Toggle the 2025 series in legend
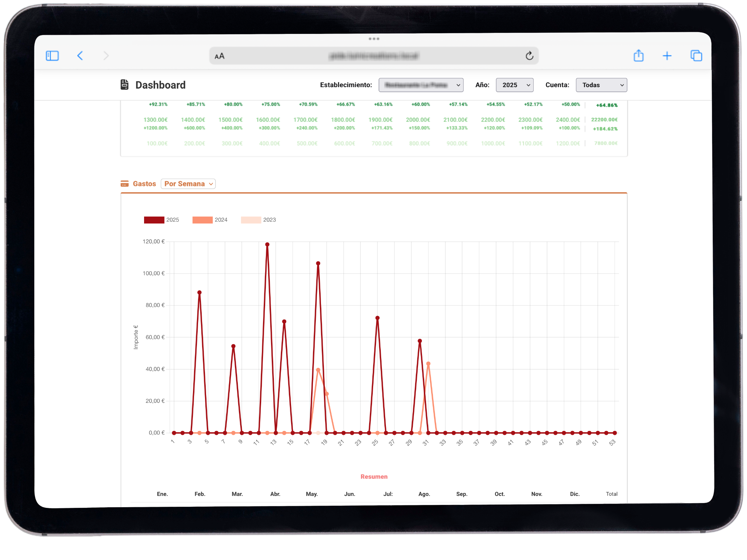Screen dimensions: 747x560 154,220
